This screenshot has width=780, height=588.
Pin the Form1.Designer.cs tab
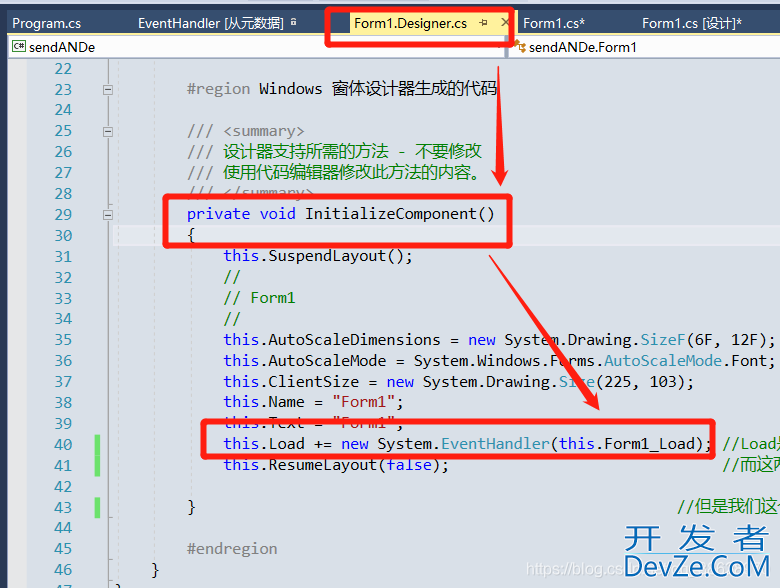[x=484, y=23]
